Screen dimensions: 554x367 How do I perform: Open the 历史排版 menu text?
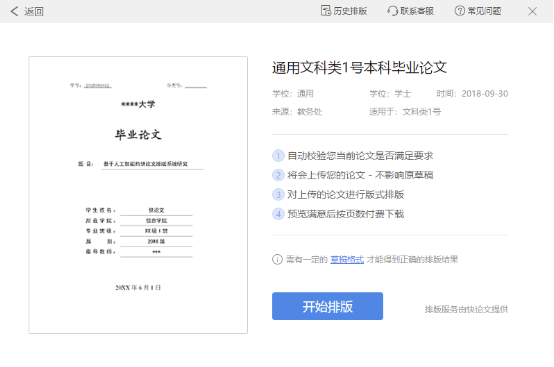pos(350,11)
